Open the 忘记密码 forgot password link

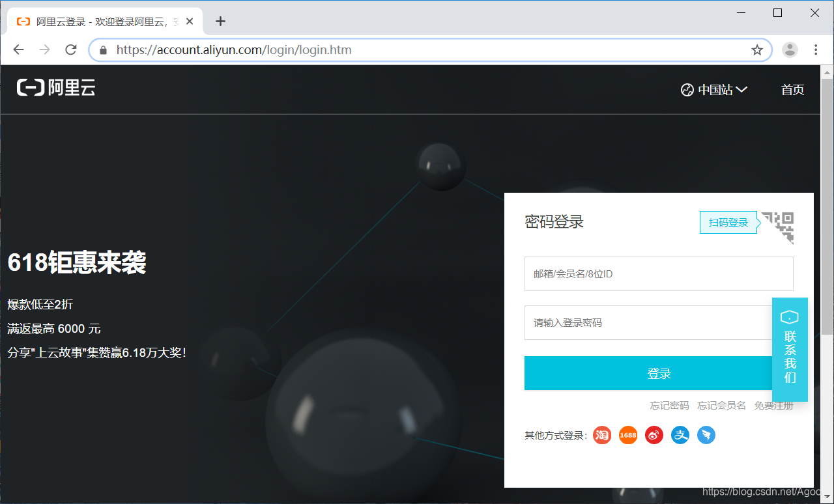coord(669,404)
